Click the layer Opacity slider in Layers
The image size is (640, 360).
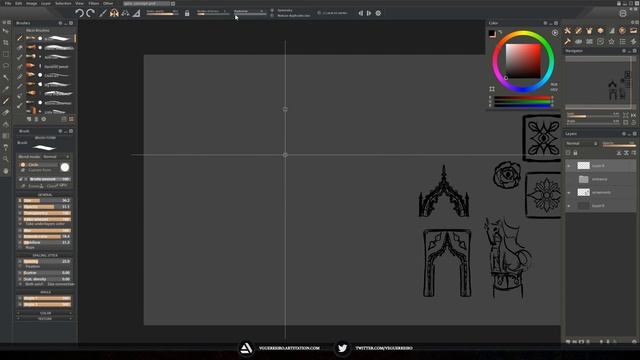619,144
